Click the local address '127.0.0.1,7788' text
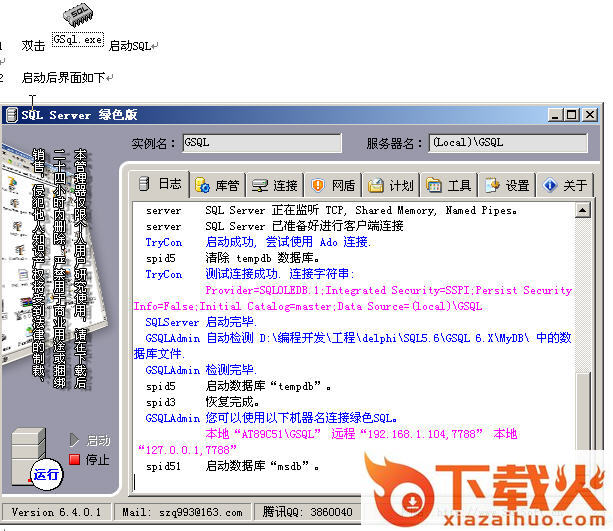Image resolution: width=613 pixels, height=531 pixels. pyautogui.click(x=188, y=450)
